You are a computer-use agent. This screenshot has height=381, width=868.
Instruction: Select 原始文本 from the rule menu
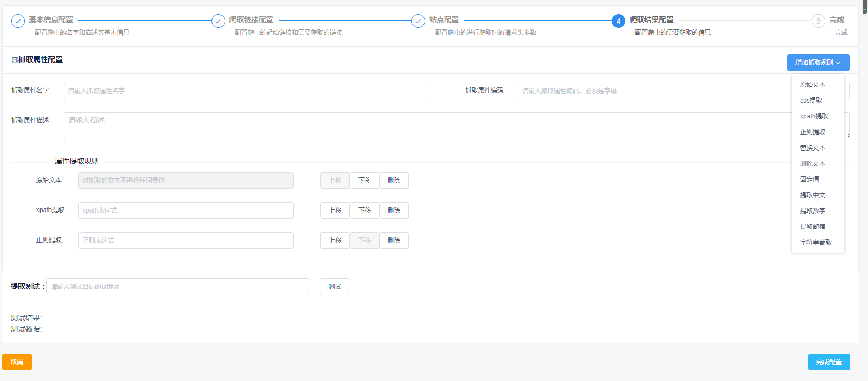(x=818, y=85)
